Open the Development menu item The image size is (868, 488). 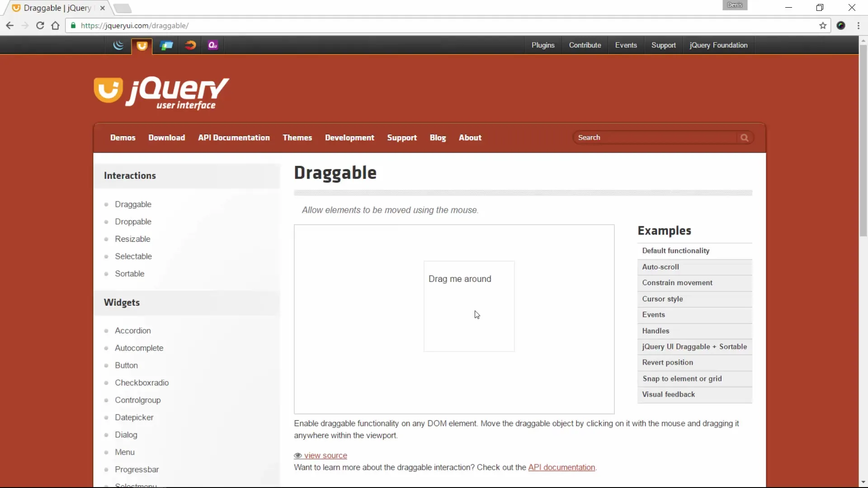(349, 138)
